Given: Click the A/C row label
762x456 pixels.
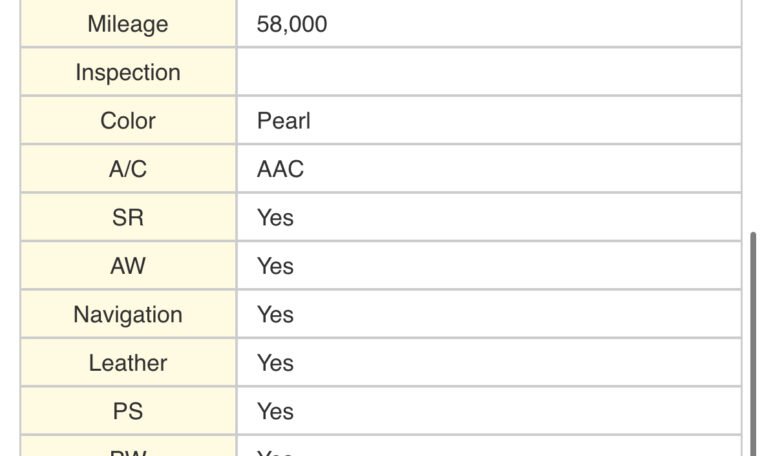Looking at the screenshot, I should coord(128,170).
